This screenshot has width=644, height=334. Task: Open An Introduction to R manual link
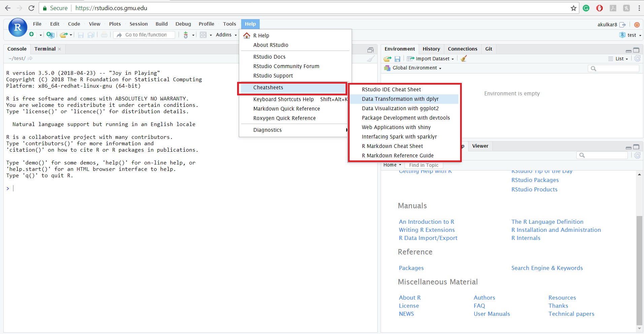click(x=426, y=222)
